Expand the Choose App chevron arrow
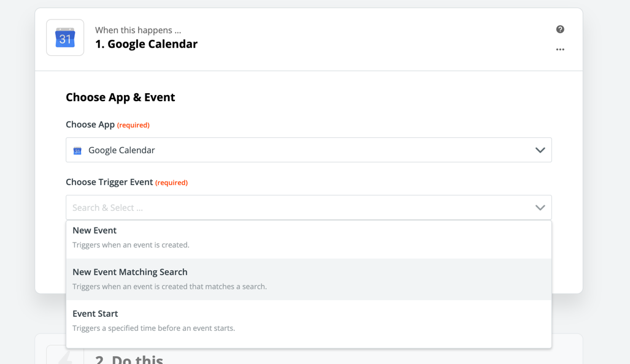630x364 pixels. pyautogui.click(x=540, y=150)
